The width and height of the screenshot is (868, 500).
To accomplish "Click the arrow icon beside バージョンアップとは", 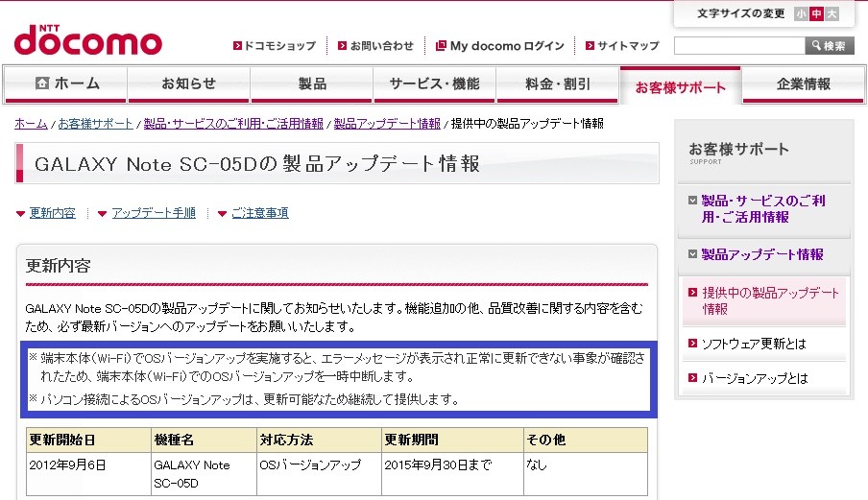I will point(692,378).
